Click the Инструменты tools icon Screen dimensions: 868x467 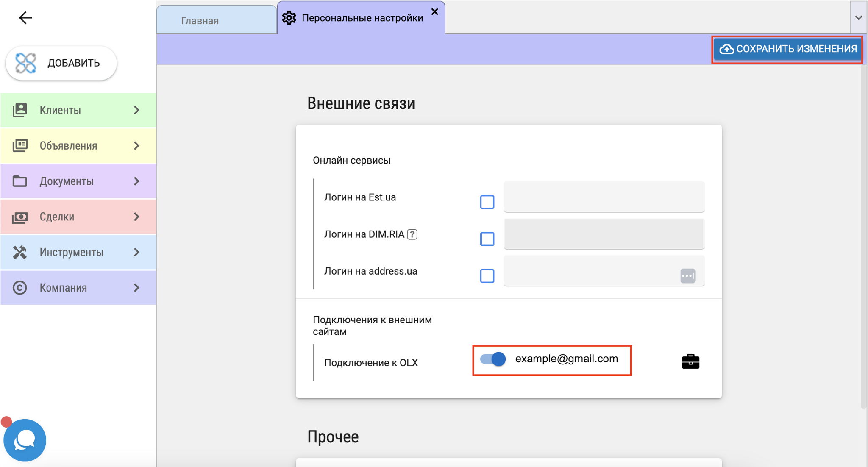coord(19,252)
